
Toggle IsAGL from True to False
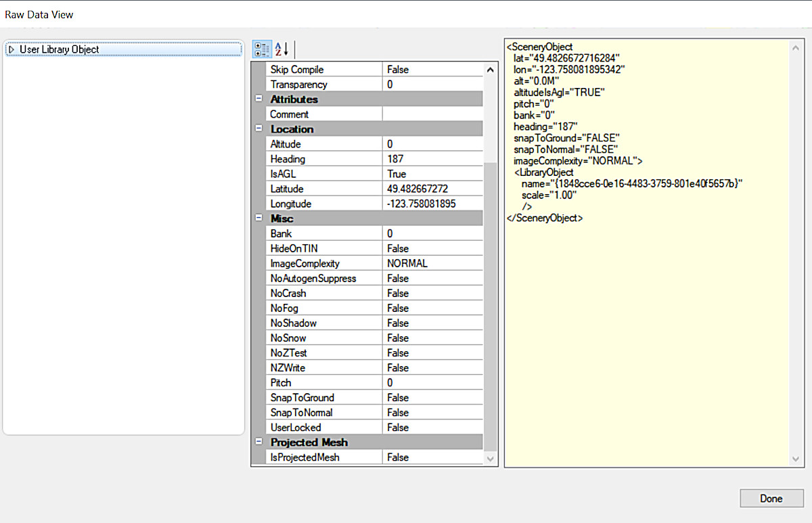[x=433, y=173]
